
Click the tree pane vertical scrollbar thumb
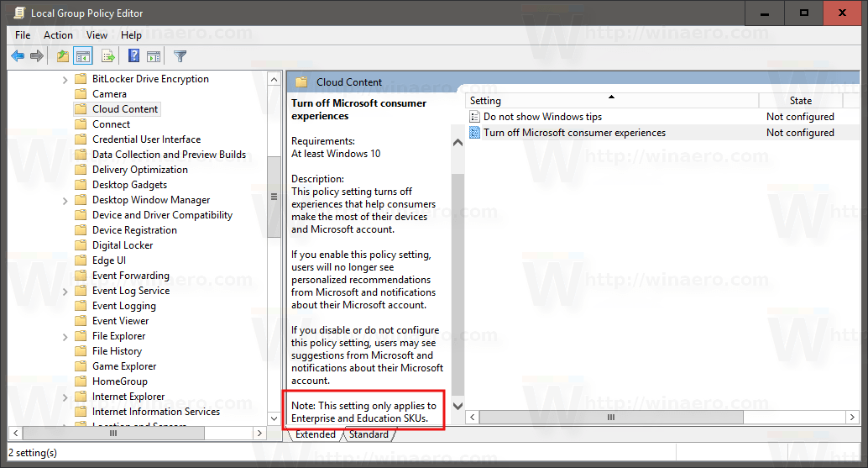(274, 197)
